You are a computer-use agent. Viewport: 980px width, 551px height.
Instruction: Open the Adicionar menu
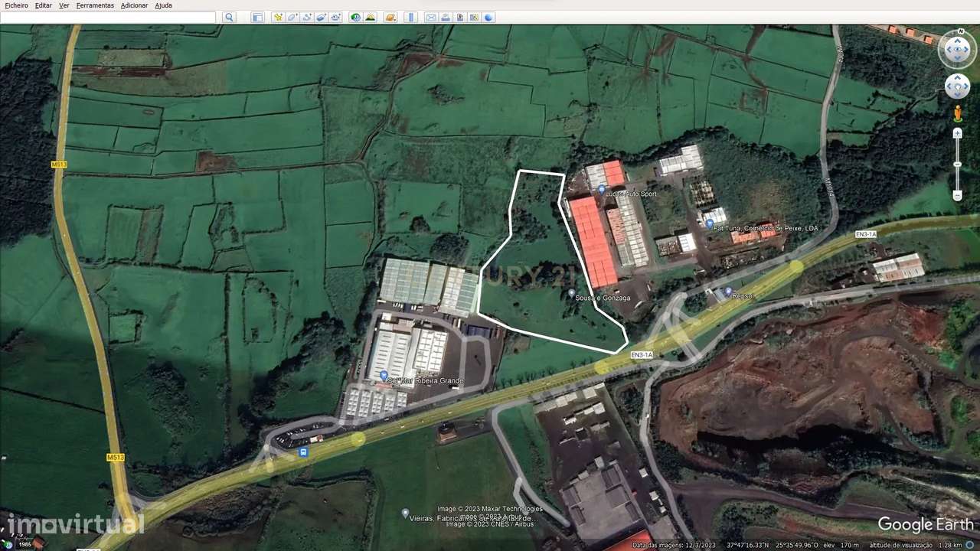pos(134,5)
